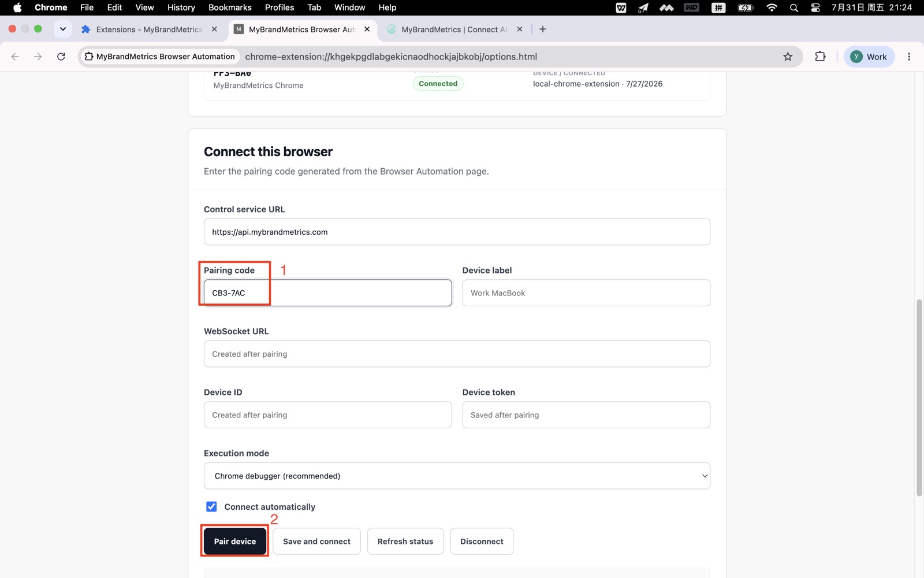Close the MyBrandMetrics Connect tab

point(520,29)
